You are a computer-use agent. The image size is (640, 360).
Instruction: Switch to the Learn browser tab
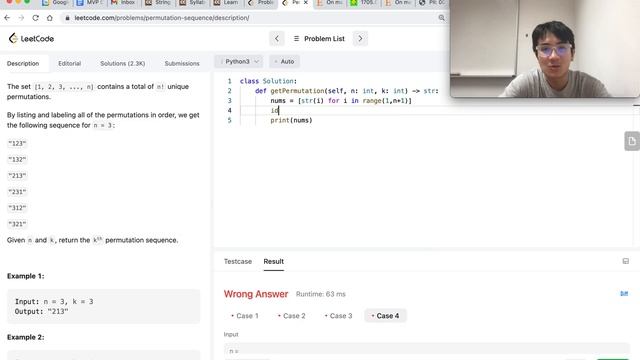[227, 2]
